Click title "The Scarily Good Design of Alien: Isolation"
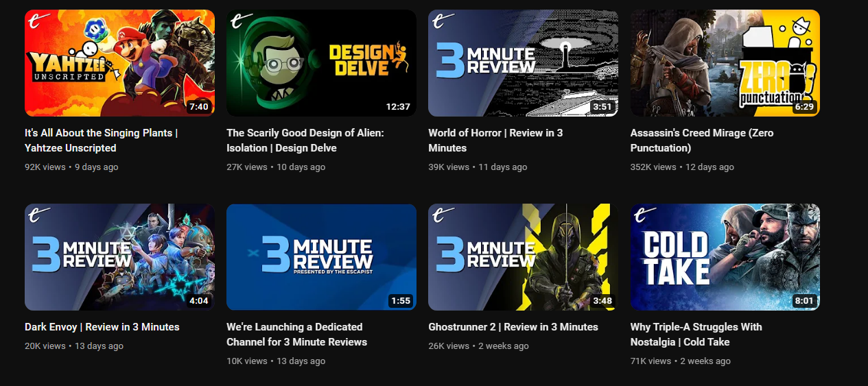Viewport: 868px width, 386px height. click(305, 141)
